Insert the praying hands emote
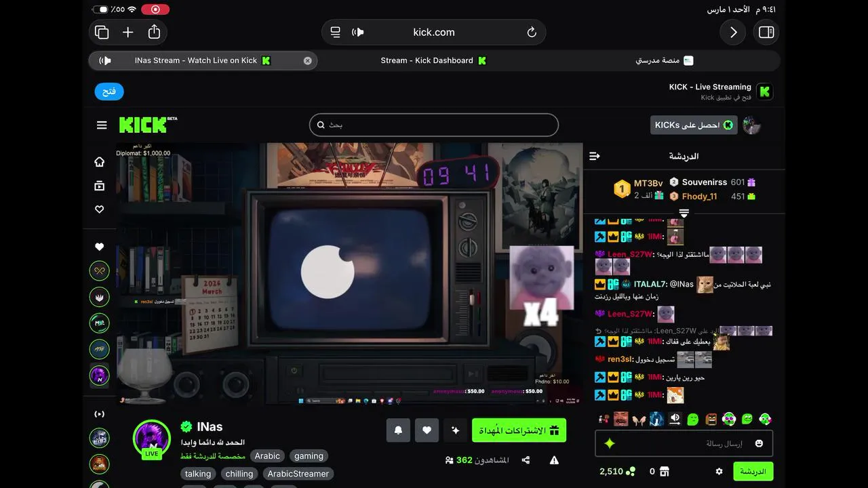Viewport: 868px width, 488px height. 638,419
